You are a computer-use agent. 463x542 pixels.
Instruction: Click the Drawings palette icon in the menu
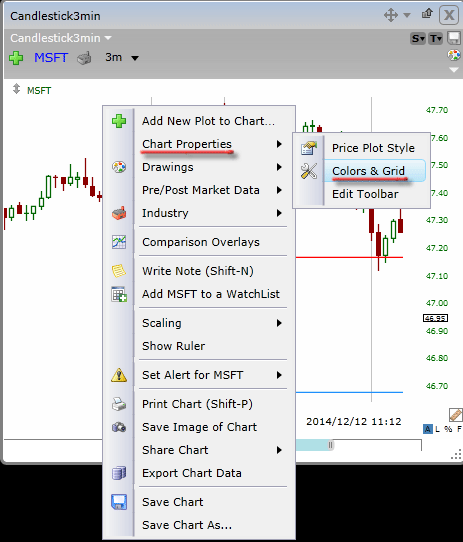(119, 167)
